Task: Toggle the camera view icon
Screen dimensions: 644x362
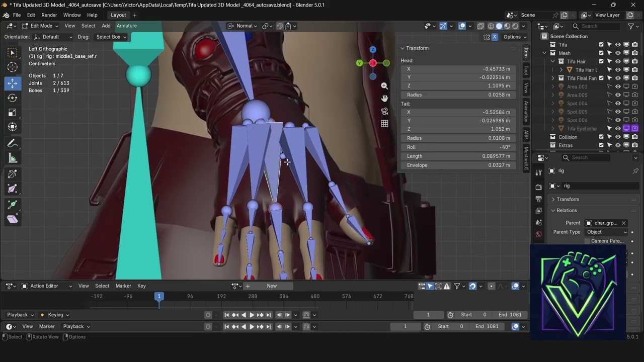Action: [384, 111]
